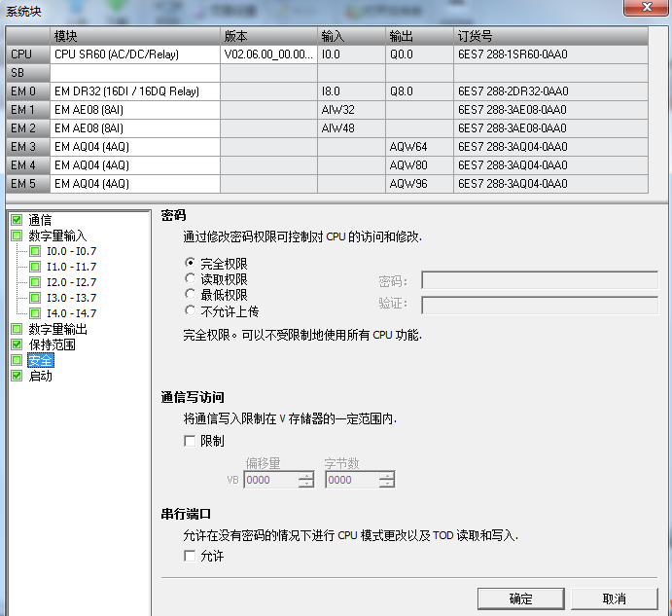
Task: Tick the 允许 serial port checkbox
Action: click(x=191, y=557)
